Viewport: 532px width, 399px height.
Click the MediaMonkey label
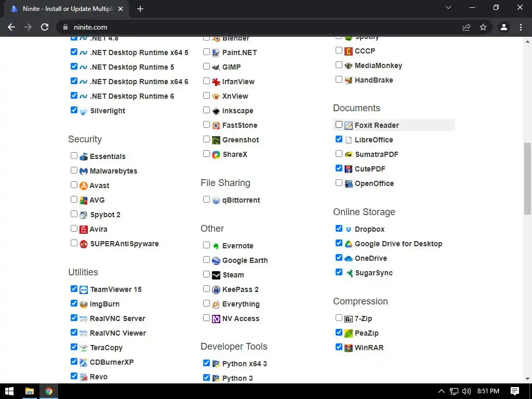[x=378, y=66]
